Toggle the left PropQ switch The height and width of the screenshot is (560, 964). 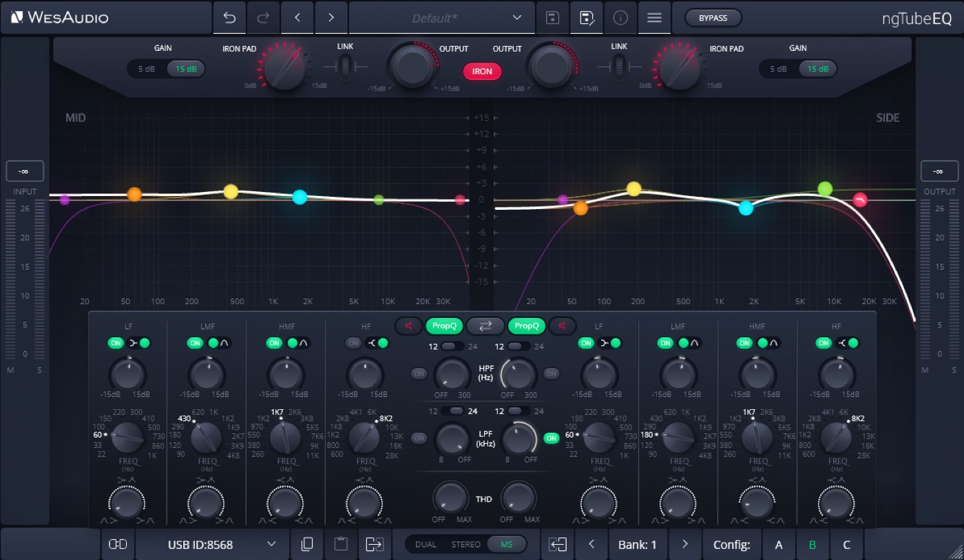(x=444, y=325)
